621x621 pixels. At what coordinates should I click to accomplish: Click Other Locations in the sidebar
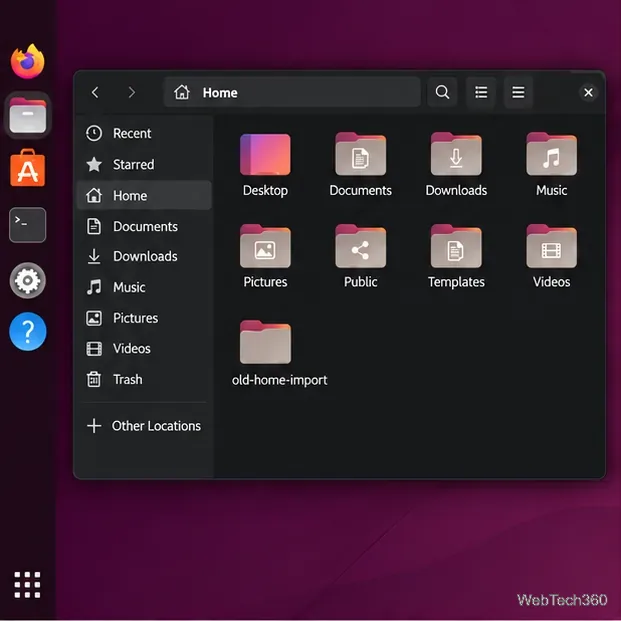click(x=144, y=426)
